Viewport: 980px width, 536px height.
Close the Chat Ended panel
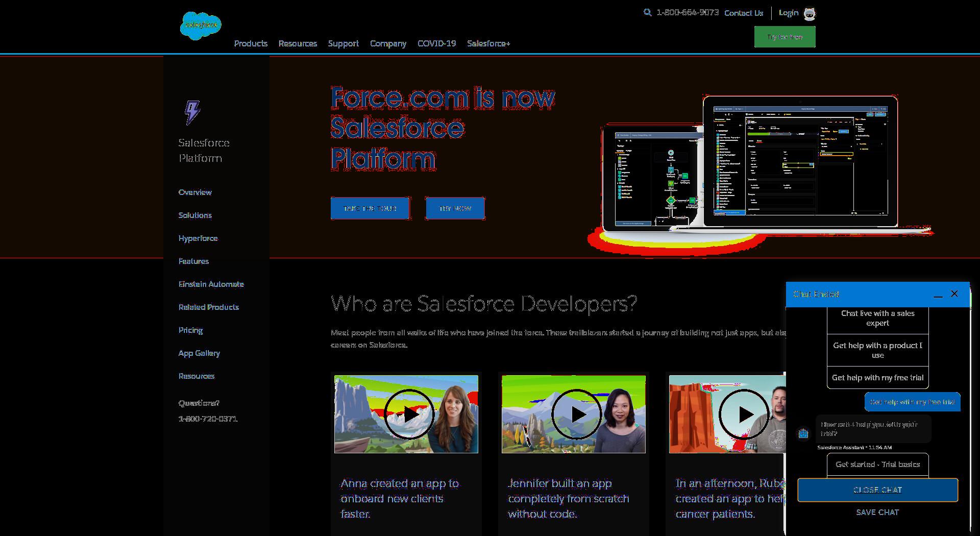click(954, 294)
